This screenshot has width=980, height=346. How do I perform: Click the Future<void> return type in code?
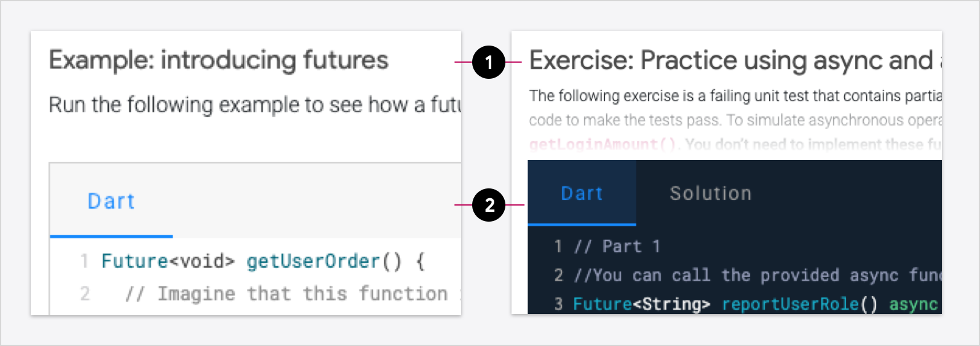[168, 261]
